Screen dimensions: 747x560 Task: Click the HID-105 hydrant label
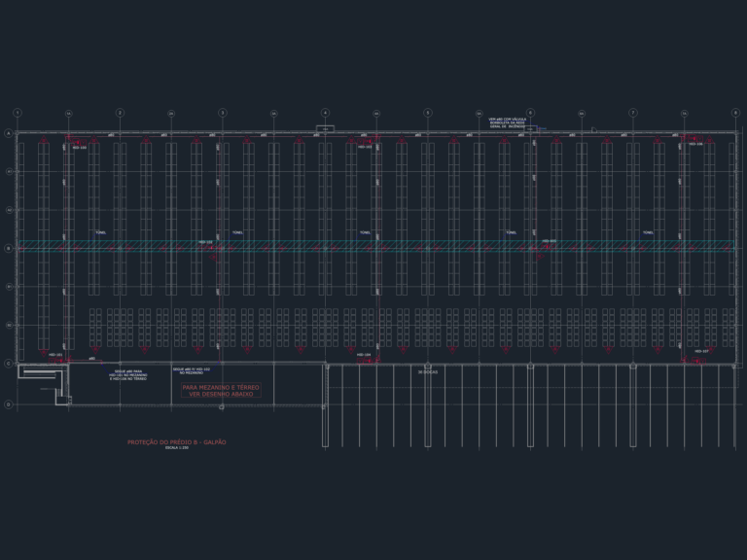550,241
